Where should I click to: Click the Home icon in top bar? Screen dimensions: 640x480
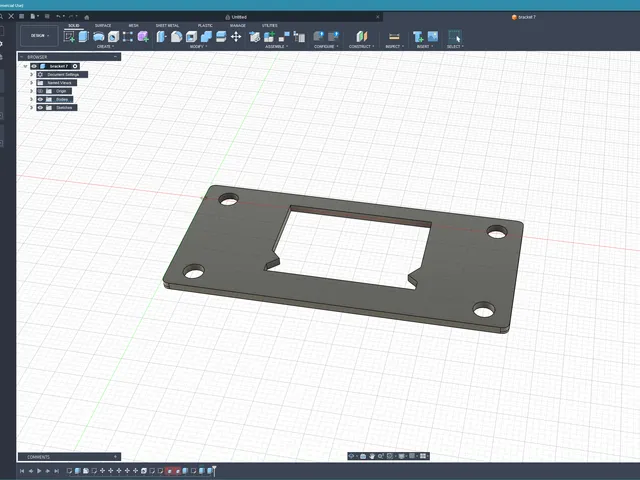(x=87, y=17)
